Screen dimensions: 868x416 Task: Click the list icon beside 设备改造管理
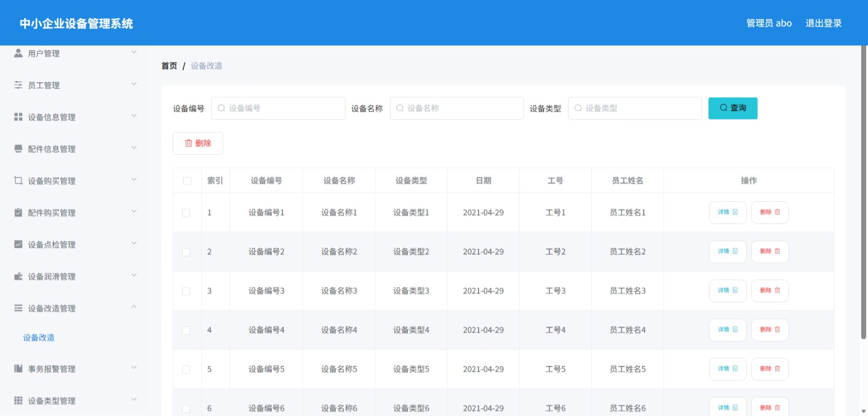(x=18, y=308)
